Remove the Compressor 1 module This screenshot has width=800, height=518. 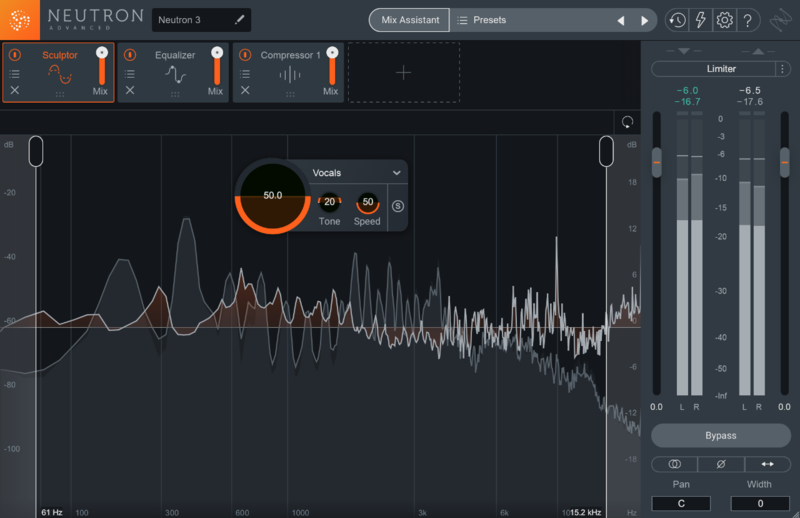[x=245, y=90]
